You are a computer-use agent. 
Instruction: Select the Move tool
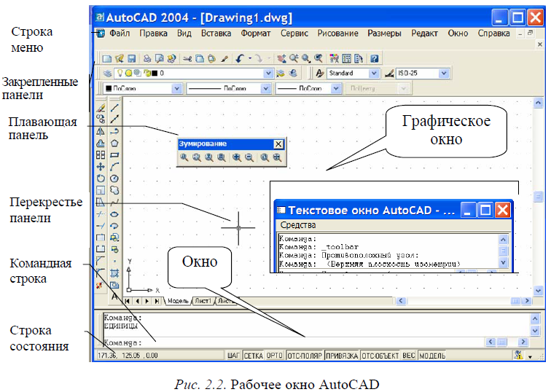pyautogui.click(x=101, y=167)
